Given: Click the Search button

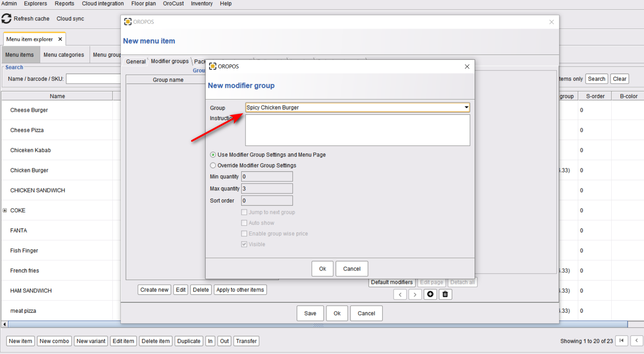Looking at the screenshot, I should point(596,79).
